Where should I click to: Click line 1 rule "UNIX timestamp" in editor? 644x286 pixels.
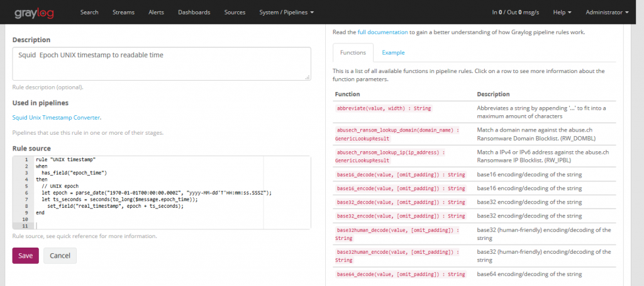click(x=65, y=159)
